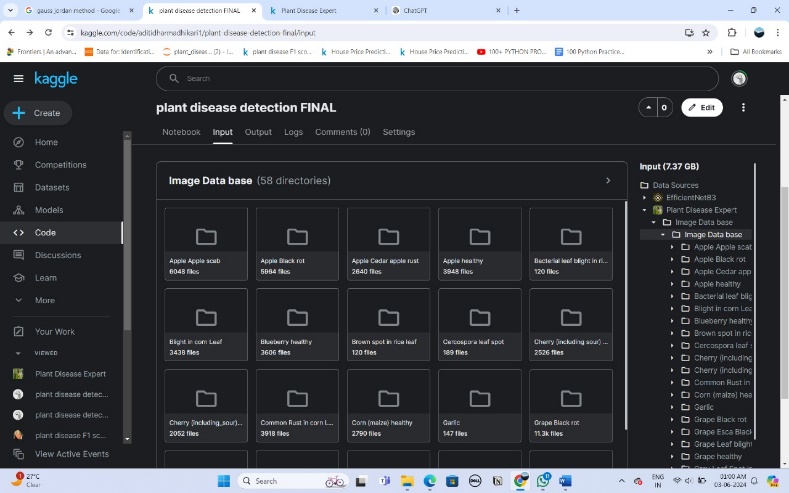Collapse the Viewed section in sidebar
Screen dimensions: 789x493
[x=18, y=353]
